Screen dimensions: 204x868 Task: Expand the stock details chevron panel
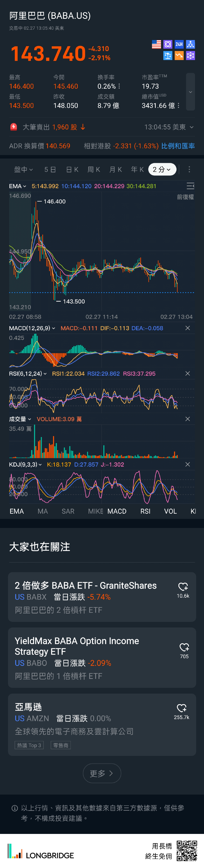(x=190, y=92)
